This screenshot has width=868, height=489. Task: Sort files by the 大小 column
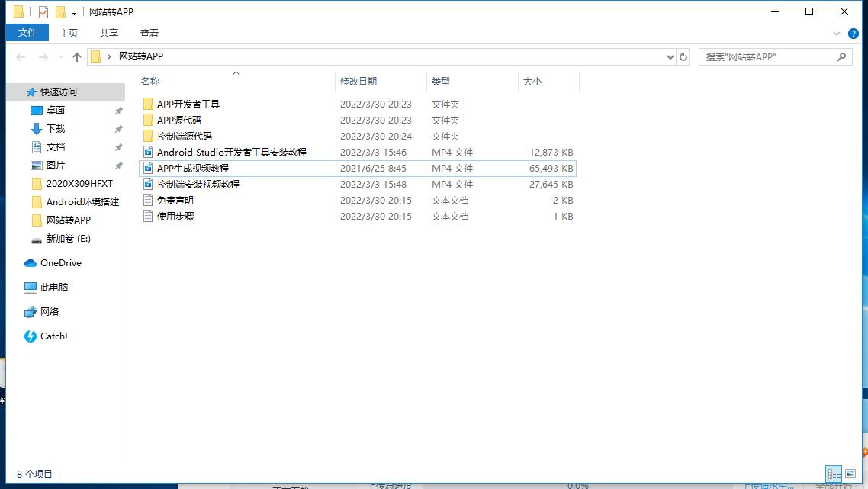point(532,82)
